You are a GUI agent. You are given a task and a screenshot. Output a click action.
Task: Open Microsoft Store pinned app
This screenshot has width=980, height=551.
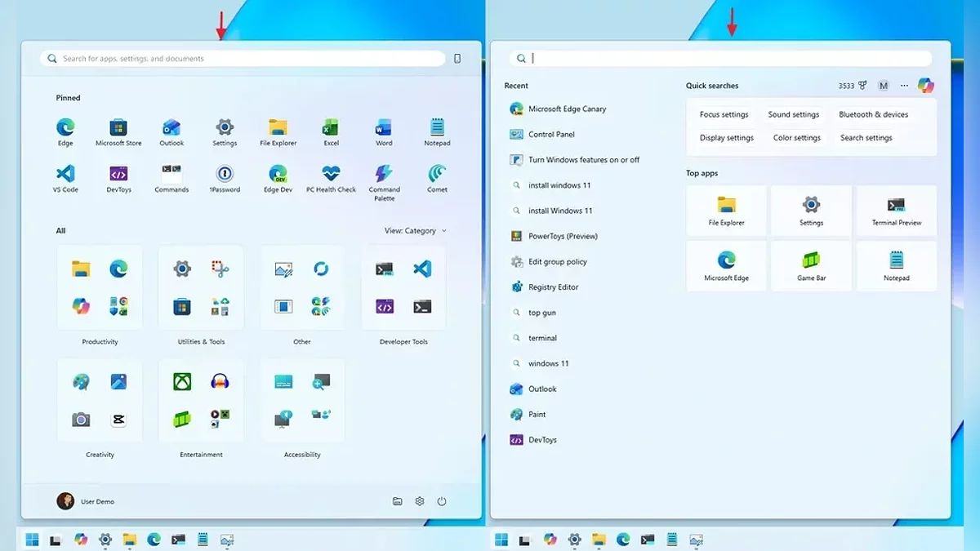click(x=118, y=128)
